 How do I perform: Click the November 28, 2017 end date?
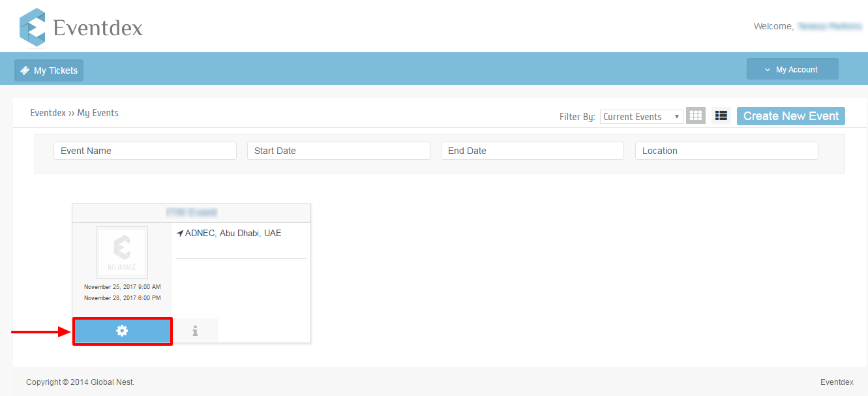(123, 298)
